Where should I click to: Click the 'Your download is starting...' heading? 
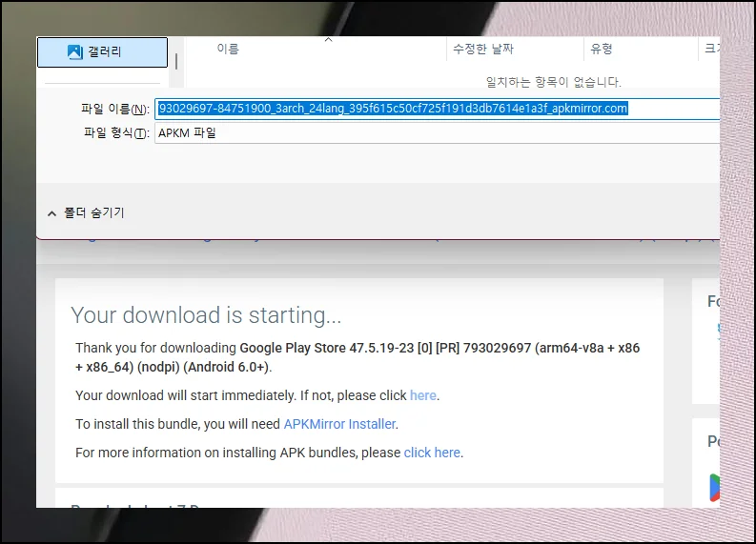tap(206, 315)
